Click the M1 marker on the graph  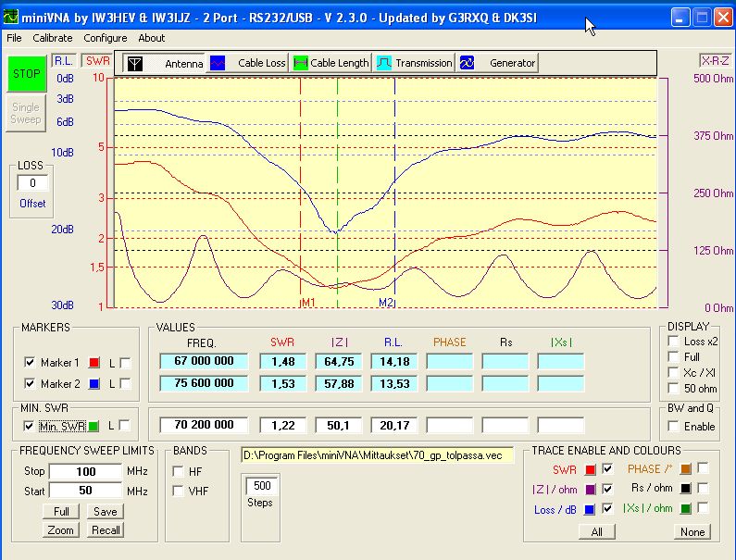308,303
